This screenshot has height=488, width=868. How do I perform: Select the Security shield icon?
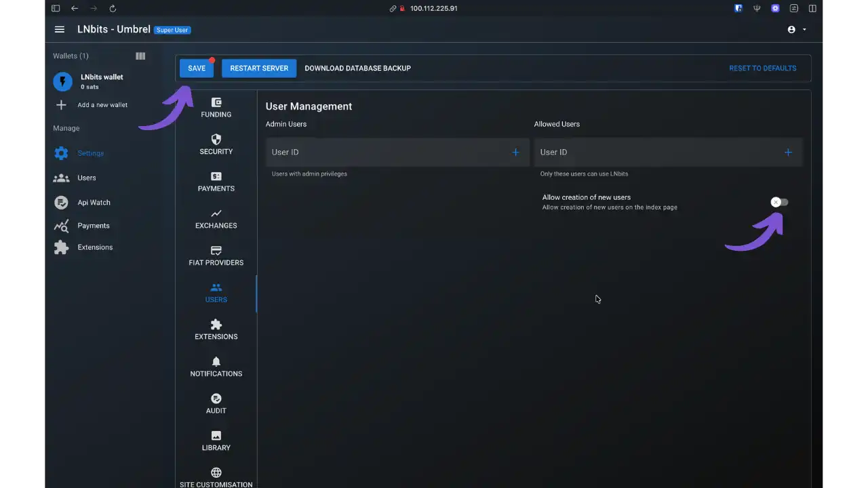(216, 144)
